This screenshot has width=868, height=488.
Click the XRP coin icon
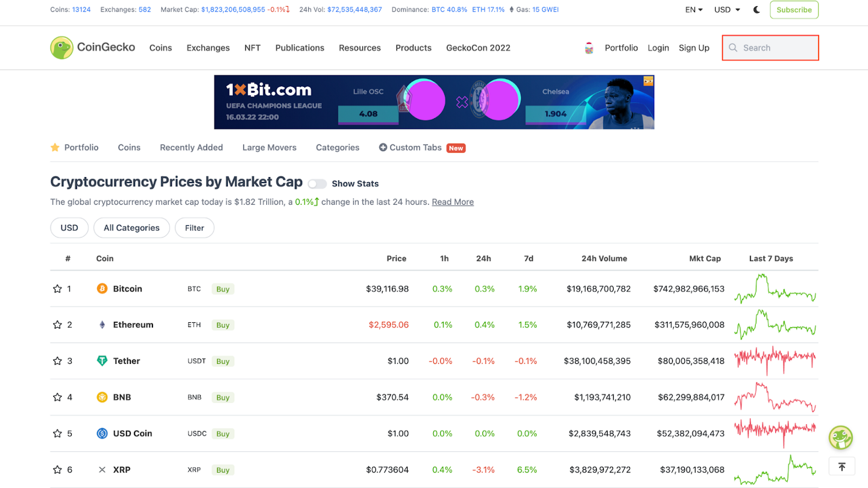coord(102,469)
